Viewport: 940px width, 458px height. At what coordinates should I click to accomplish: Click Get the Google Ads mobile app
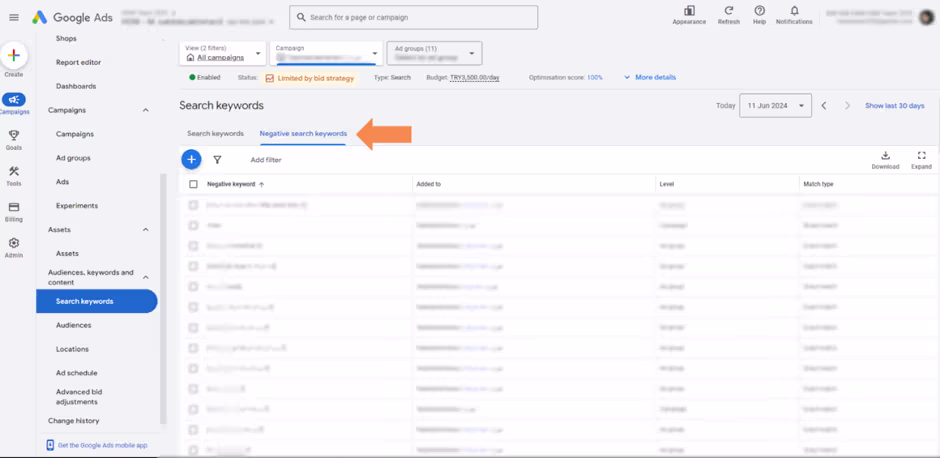[x=103, y=445]
